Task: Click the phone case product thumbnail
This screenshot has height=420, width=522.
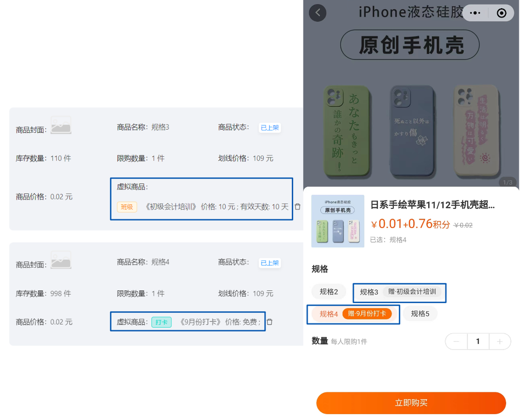Action: (337, 220)
